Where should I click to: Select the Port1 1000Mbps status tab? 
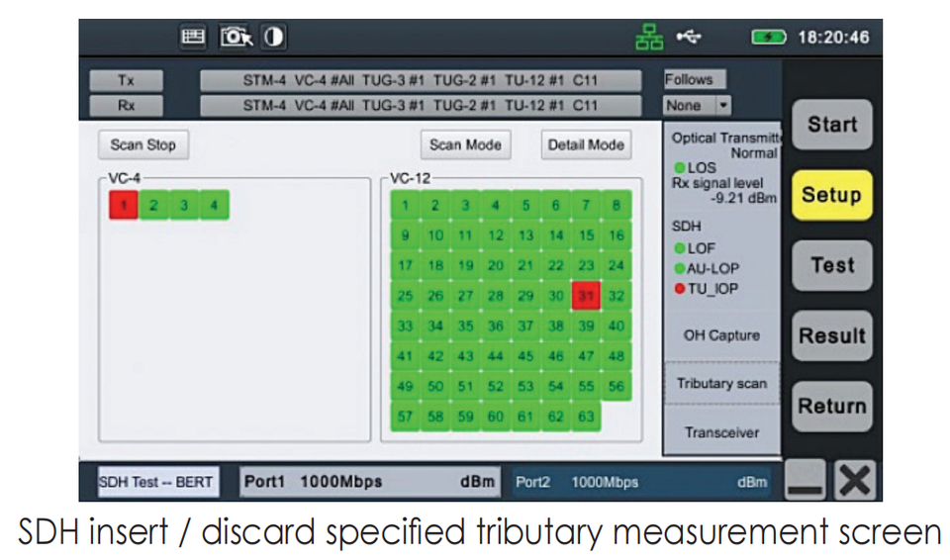coord(370,482)
